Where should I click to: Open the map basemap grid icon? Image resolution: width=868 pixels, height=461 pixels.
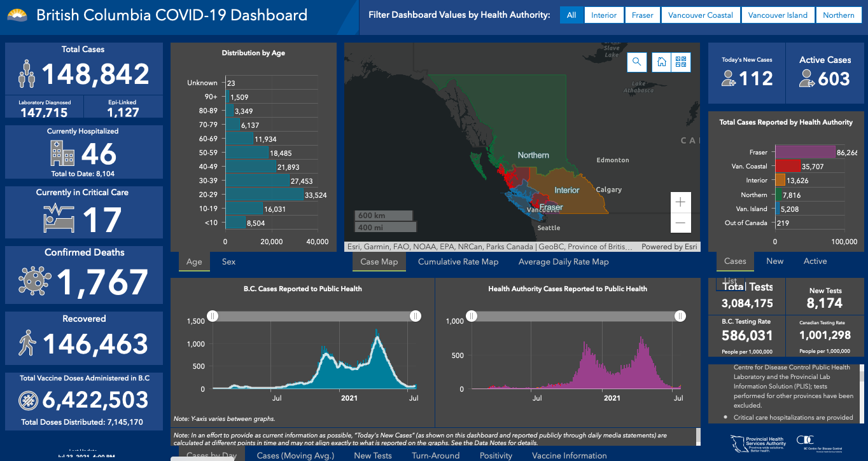point(681,62)
